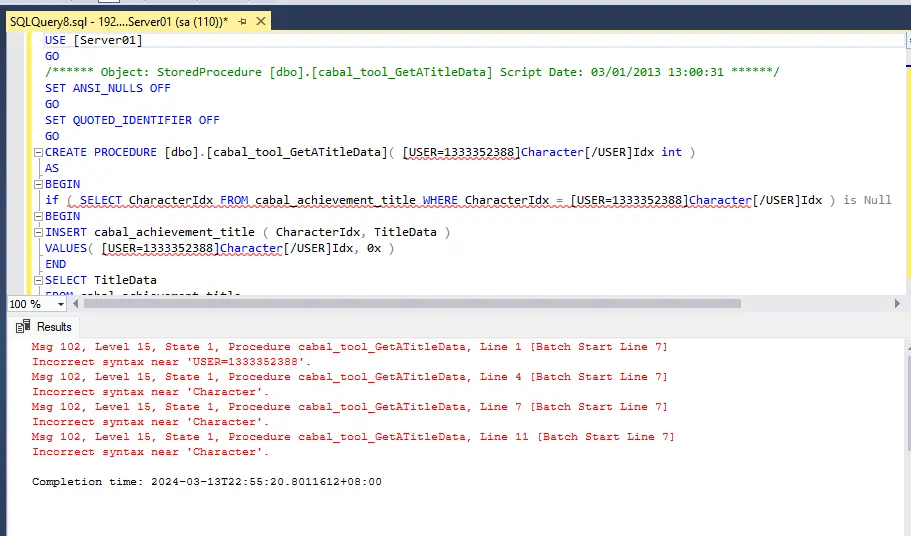Image resolution: width=911 pixels, height=536 pixels.
Task: Click the 'AS' keyword line
Action: 52,168
